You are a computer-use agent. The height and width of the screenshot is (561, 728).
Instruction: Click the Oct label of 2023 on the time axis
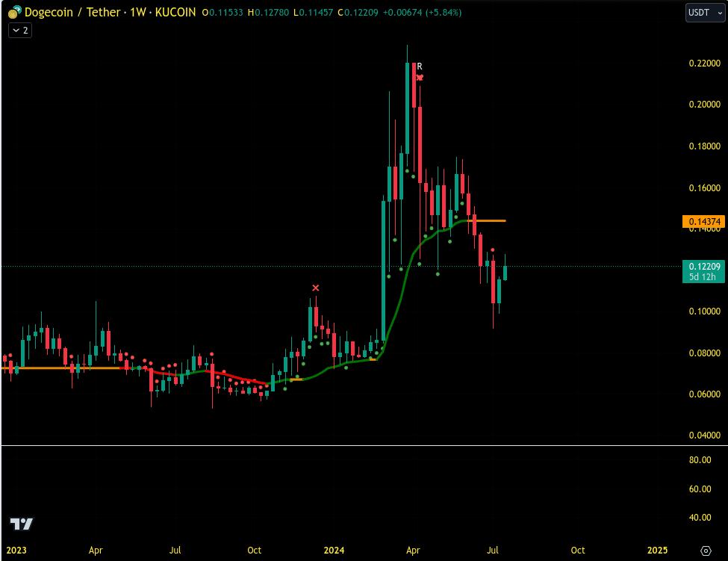coord(255,551)
